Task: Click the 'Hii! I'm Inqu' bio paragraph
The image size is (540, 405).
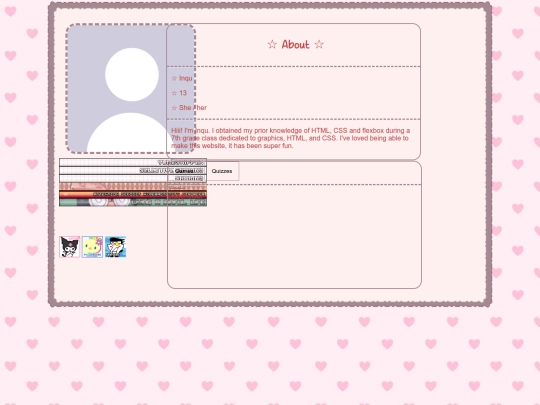Action: [291, 138]
